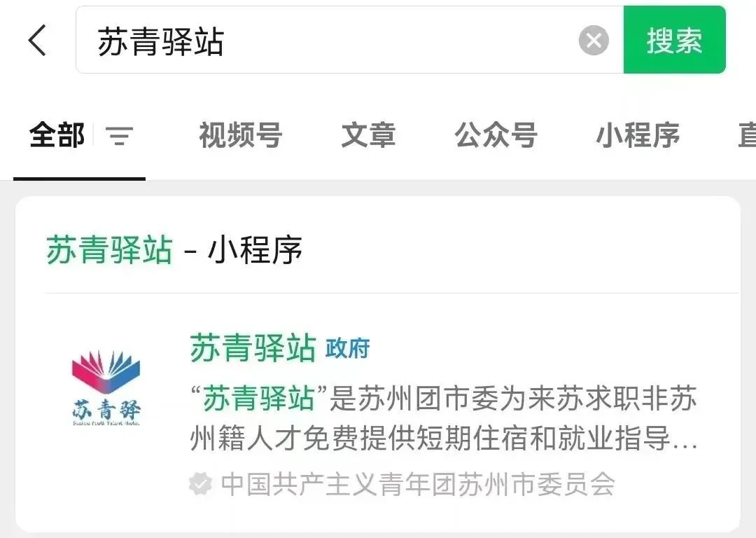Tap the blue 政府 tag
The width and height of the screenshot is (756, 538).
tap(348, 348)
